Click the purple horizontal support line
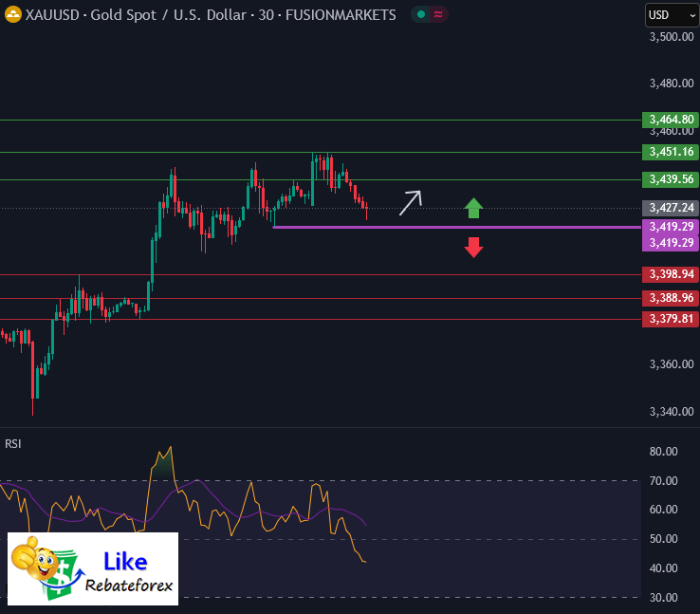Image resolution: width=700 pixels, height=614 pixels. [457, 228]
